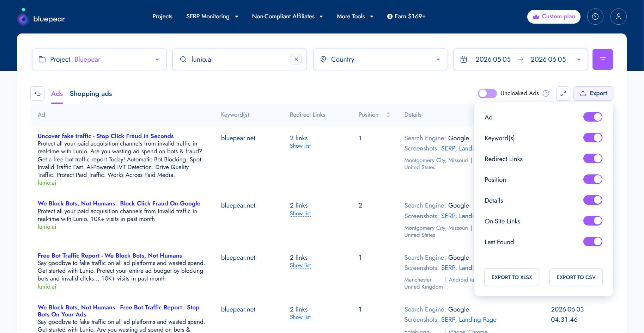Toggle the Ad column export switch

pyautogui.click(x=593, y=117)
